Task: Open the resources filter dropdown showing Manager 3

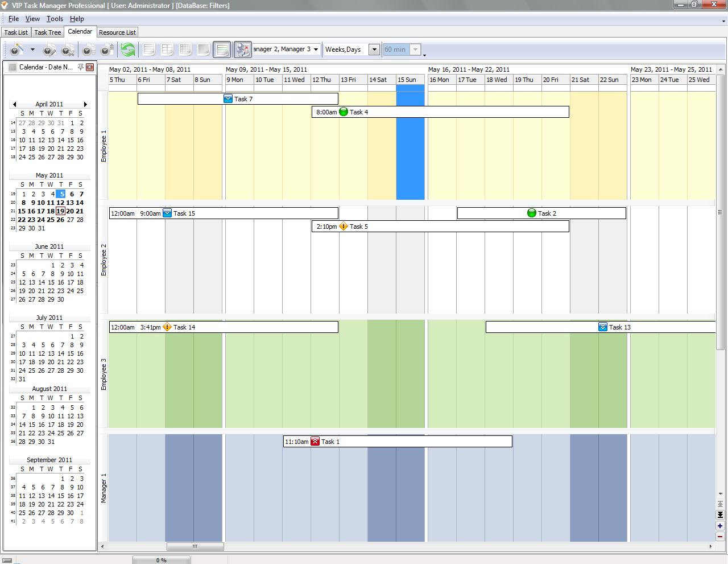Action: coord(316,50)
